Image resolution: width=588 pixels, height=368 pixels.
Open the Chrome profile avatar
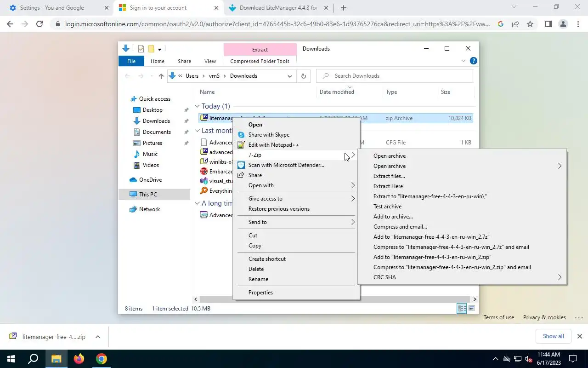pos(563,24)
